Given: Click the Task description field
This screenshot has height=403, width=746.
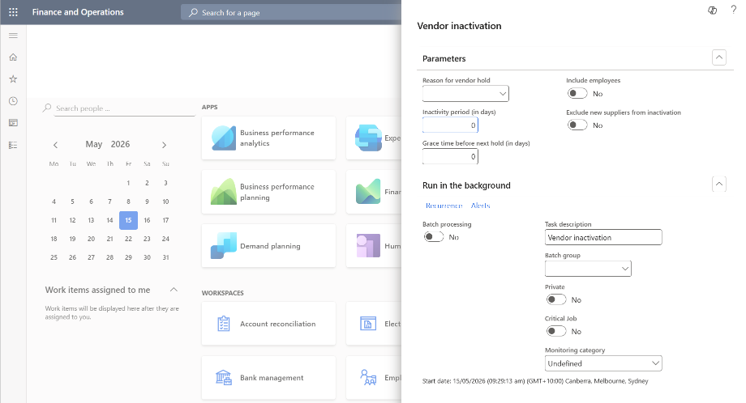Looking at the screenshot, I should pyautogui.click(x=603, y=237).
